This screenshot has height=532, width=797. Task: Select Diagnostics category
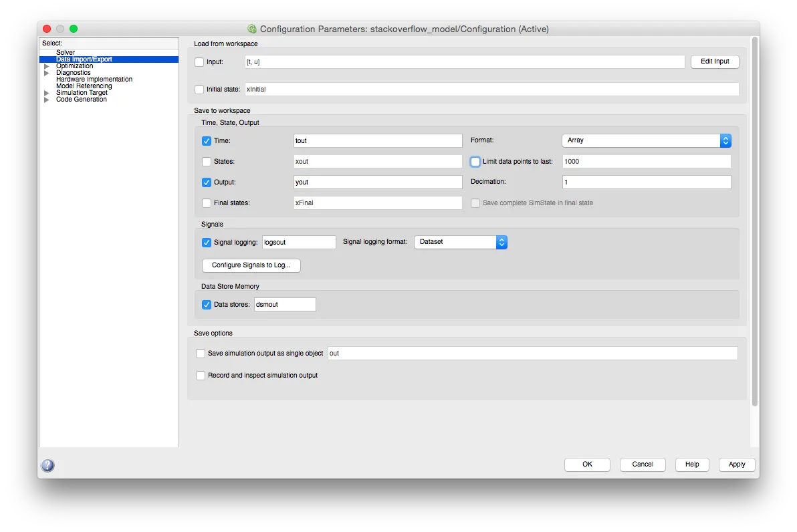point(73,73)
